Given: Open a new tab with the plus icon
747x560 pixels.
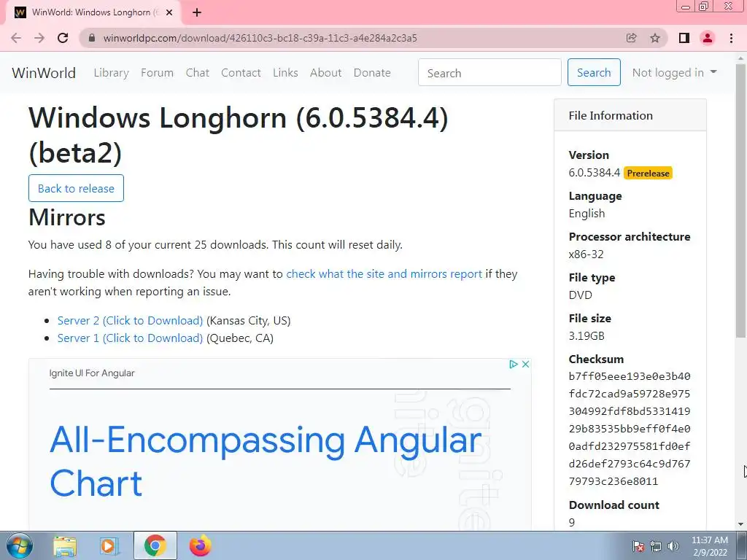Looking at the screenshot, I should pyautogui.click(x=197, y=12).
